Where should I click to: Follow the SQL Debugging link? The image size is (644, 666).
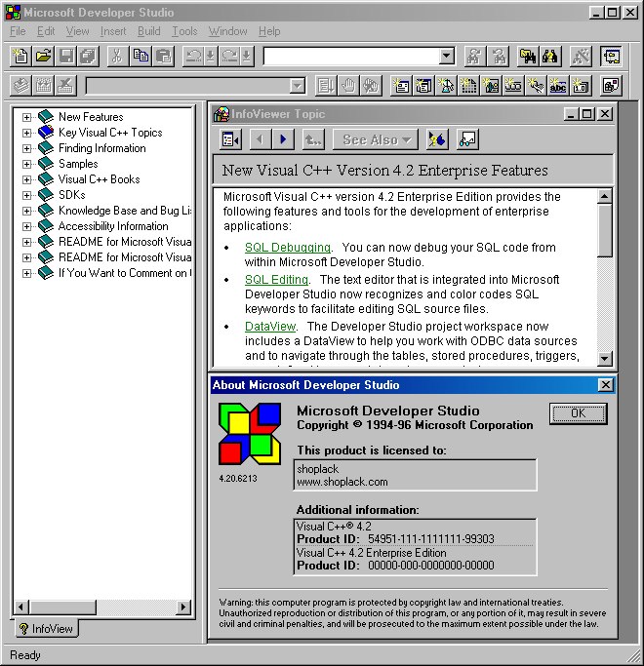287,248
